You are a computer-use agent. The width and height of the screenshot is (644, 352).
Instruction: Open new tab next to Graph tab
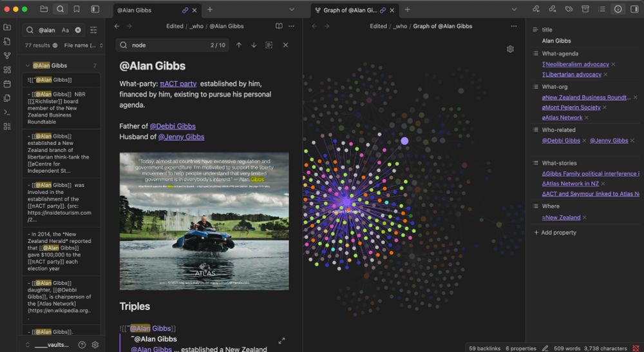point(408,10)
